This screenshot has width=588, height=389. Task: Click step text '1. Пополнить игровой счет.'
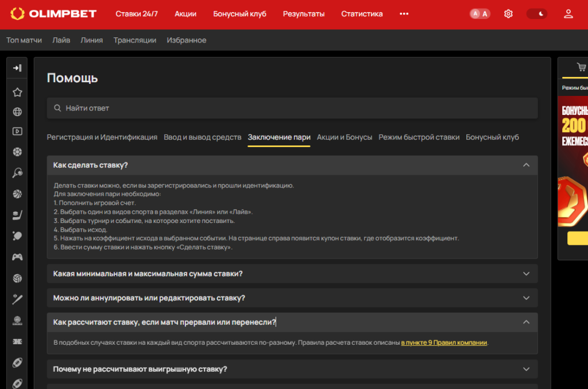point(95,203)
